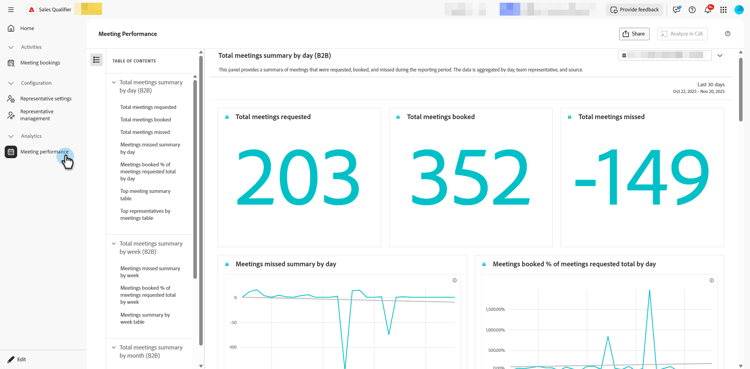This screenshot has height=369, width=750.
Task: Jump to Total meetings booked in contents
Action: 145,120
